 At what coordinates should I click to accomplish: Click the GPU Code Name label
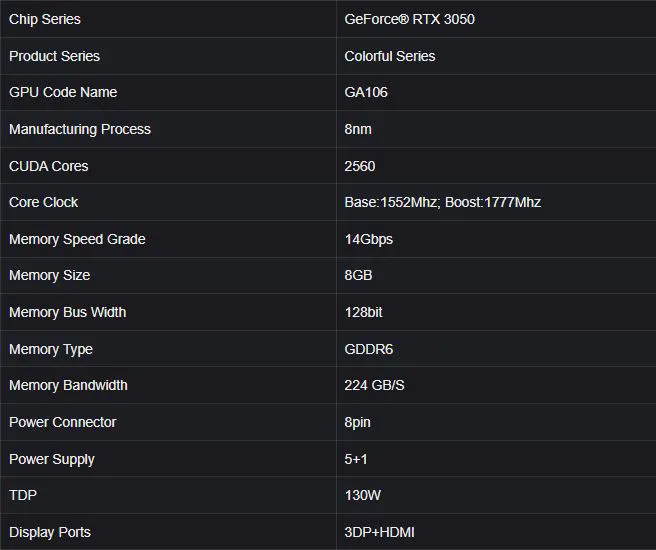tap(63, 92)
